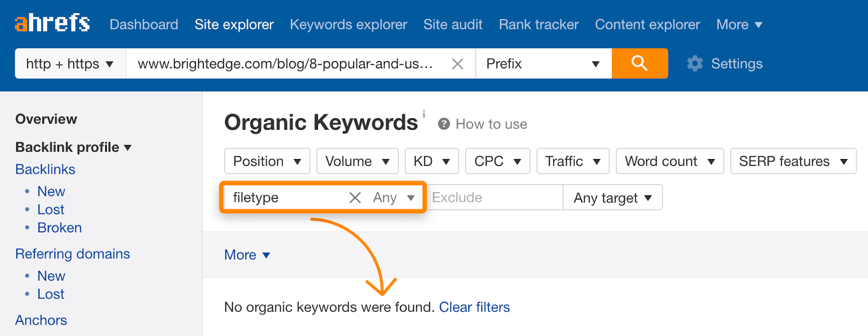Open the Prefix mode dropdown

click(543, 64)
